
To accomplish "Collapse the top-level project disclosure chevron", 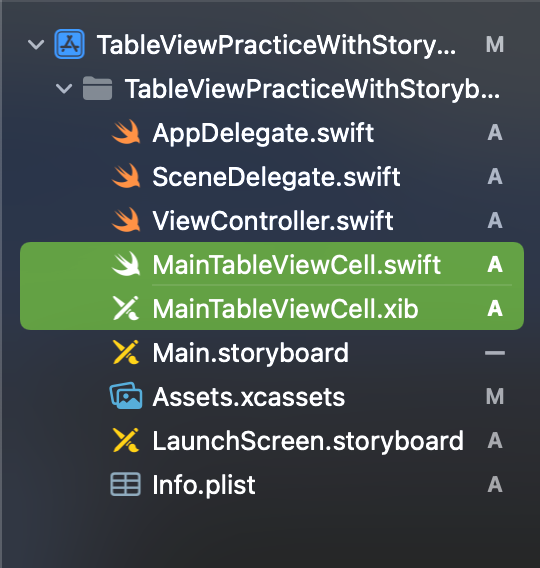I will [36, 45].
